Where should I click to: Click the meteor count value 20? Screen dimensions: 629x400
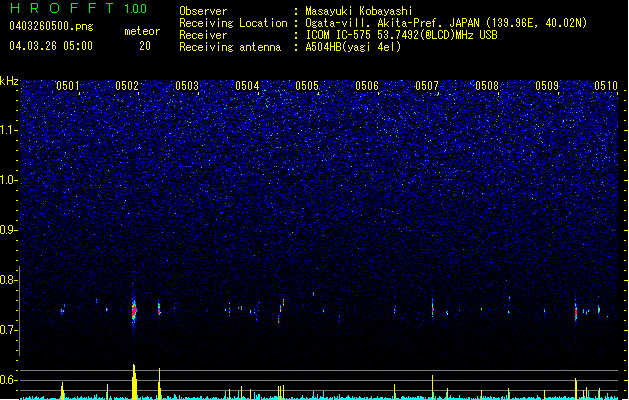[145, 46]
